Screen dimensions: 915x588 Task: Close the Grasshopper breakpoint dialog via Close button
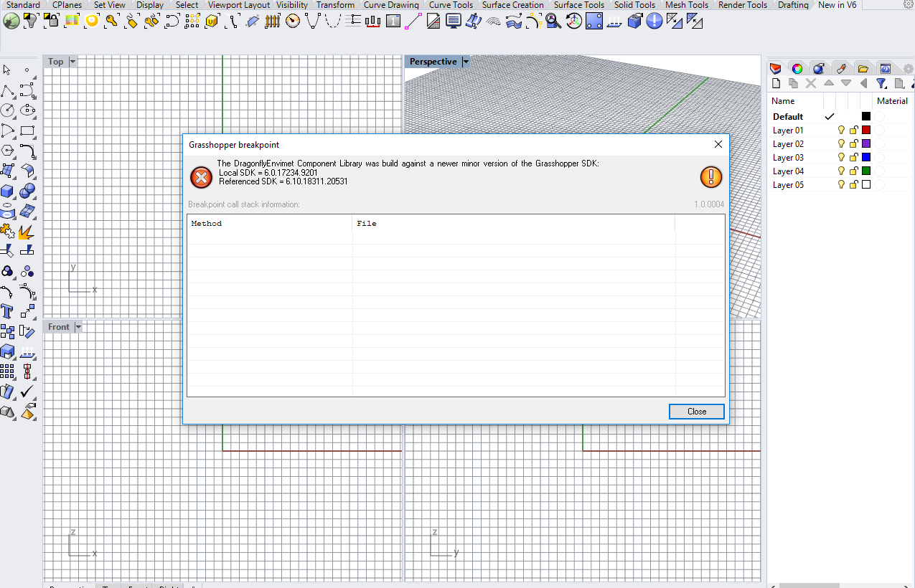pos(696,412)
